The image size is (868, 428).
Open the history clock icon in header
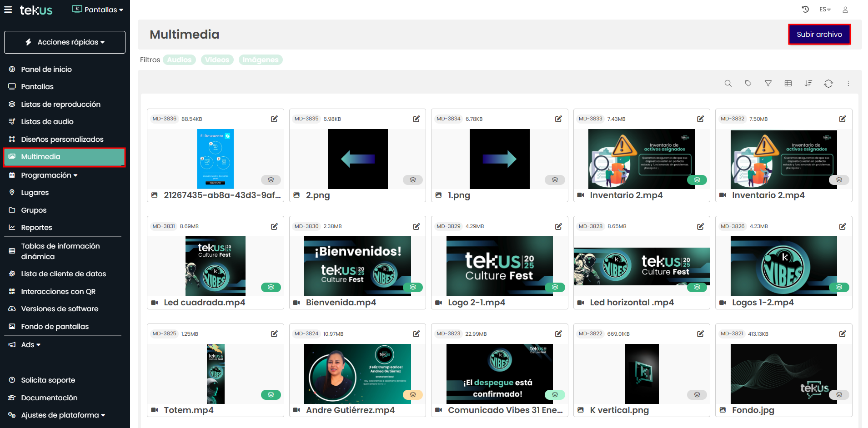tap(805, 10)
